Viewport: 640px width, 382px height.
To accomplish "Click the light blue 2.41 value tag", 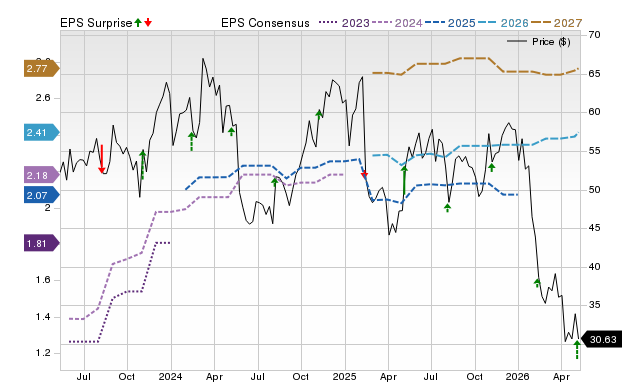I will (42, 133).
